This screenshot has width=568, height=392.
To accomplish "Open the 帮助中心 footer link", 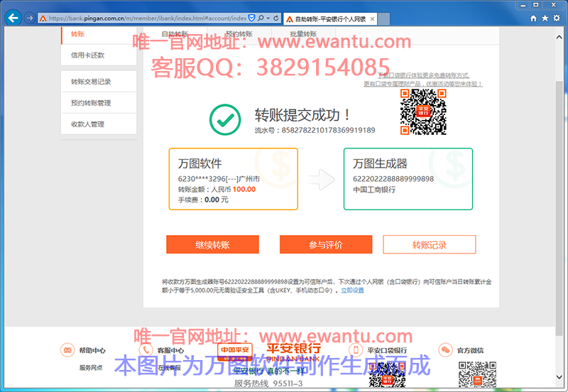I will point(92,350).
